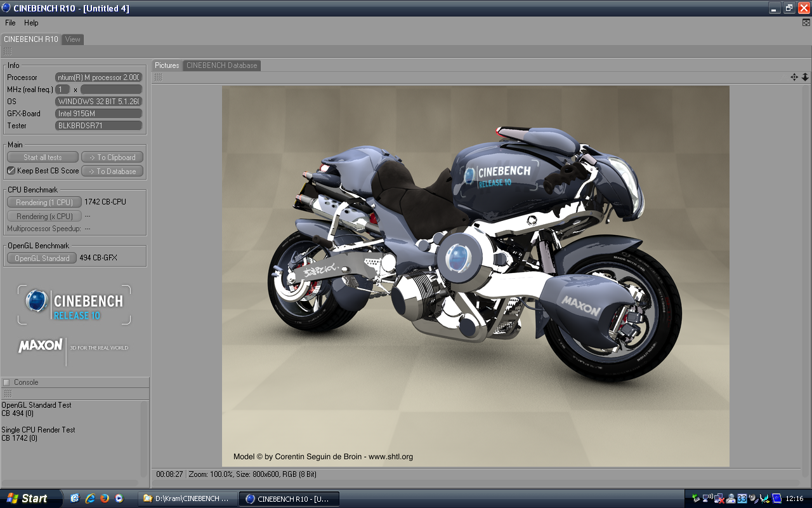Launch Firefox from the Quick Launch bar
Viewport: 812px width, 508px height.
click(x=105, y=498)
